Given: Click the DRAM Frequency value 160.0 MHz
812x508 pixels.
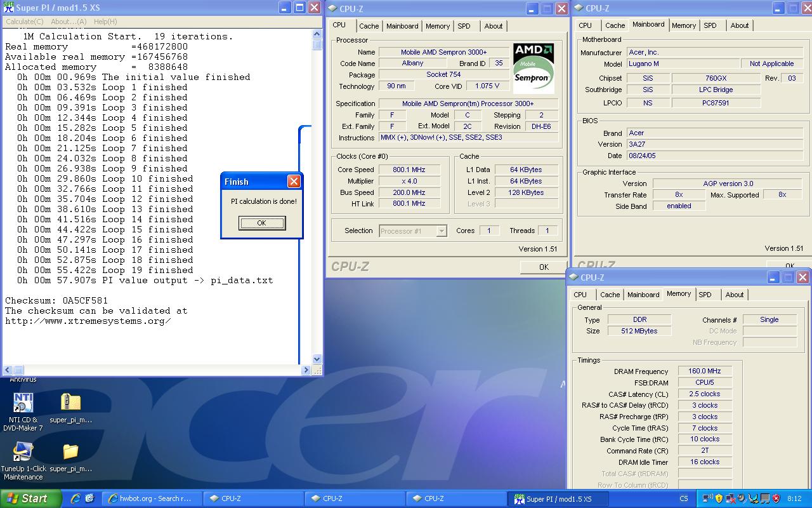Looking at the screenshot, I should pos(705,371).
